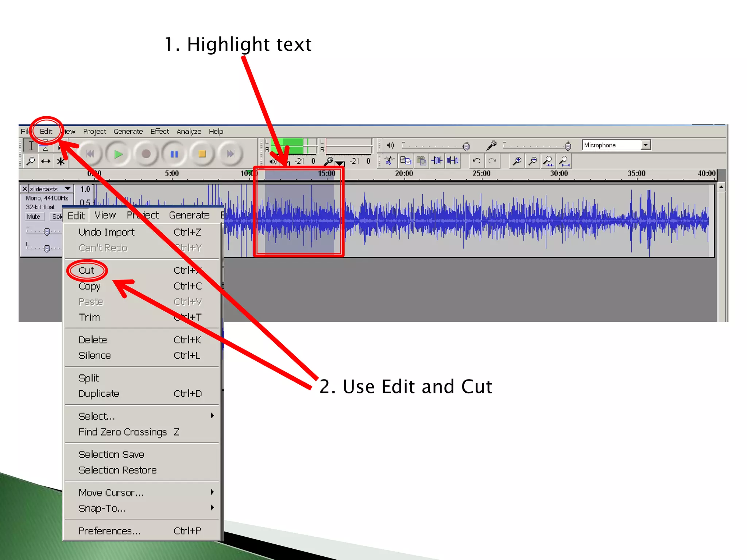Select the Selection cursor tool
747x560 pixels.
[x=31, y=146]
